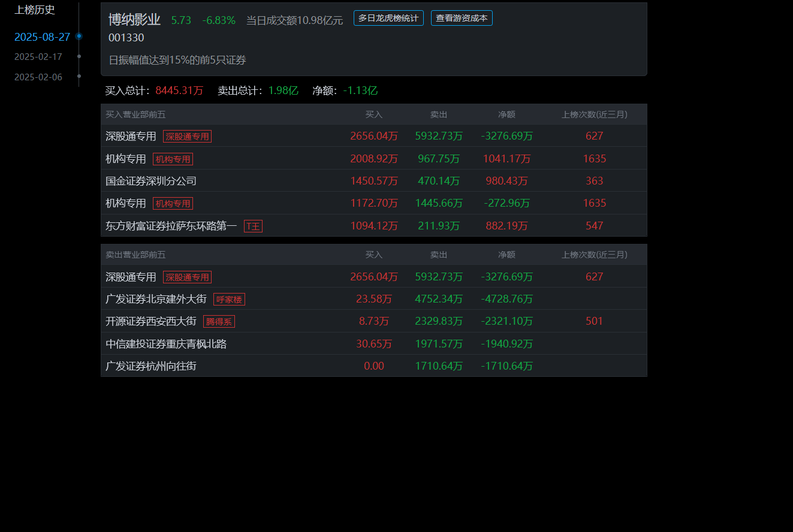The width and height of the screenshot is (793, 532).
Task: Click 日振幅值达到15%的前5只证券 reason text
Action: (177, 60)
